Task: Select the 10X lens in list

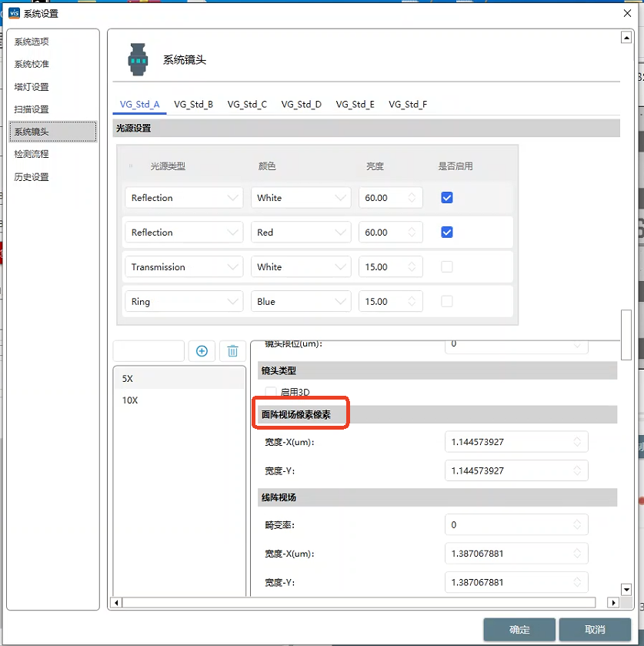Action: click(130, 400)
